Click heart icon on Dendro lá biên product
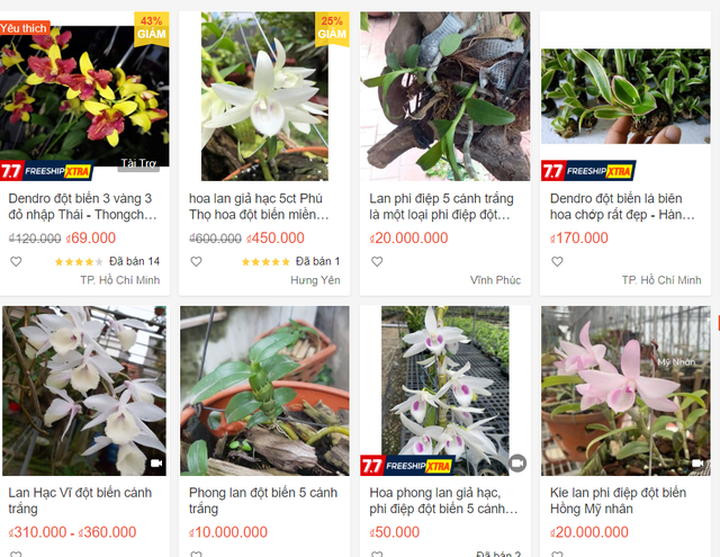This screenshot has height=557, width=720. [x=557, y=262]
